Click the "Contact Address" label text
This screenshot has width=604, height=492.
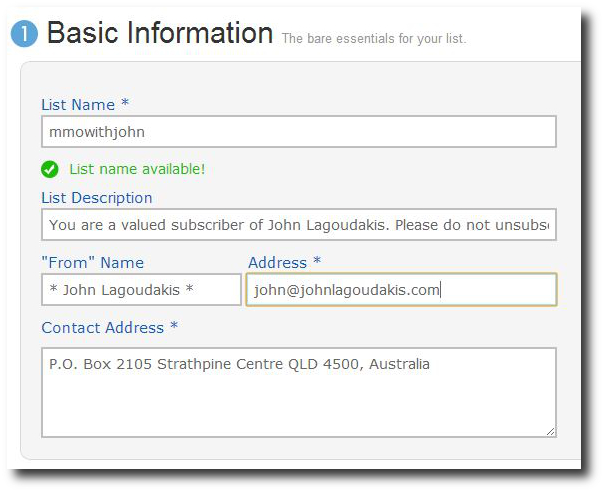[x=102, y=327]
